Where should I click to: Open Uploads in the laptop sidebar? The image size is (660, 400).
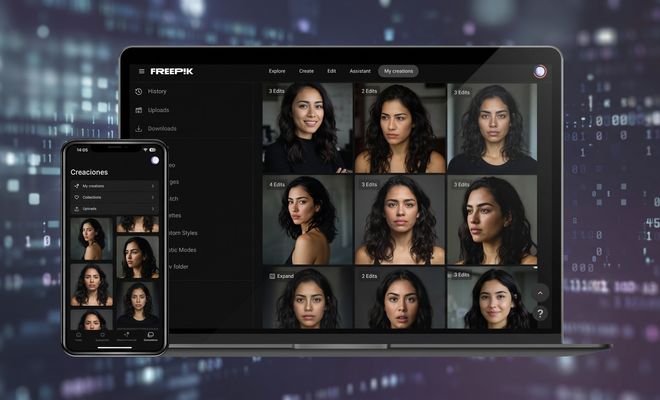click(158, 110)
